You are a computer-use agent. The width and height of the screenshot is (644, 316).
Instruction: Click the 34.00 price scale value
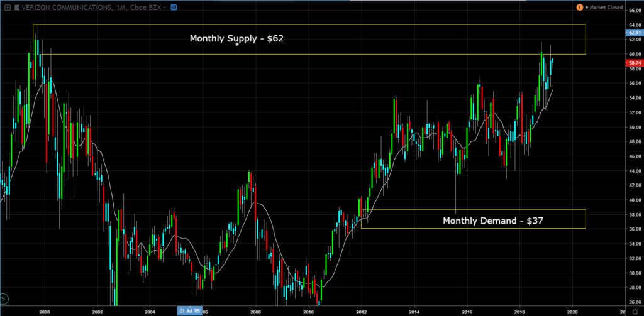[635, 244]
